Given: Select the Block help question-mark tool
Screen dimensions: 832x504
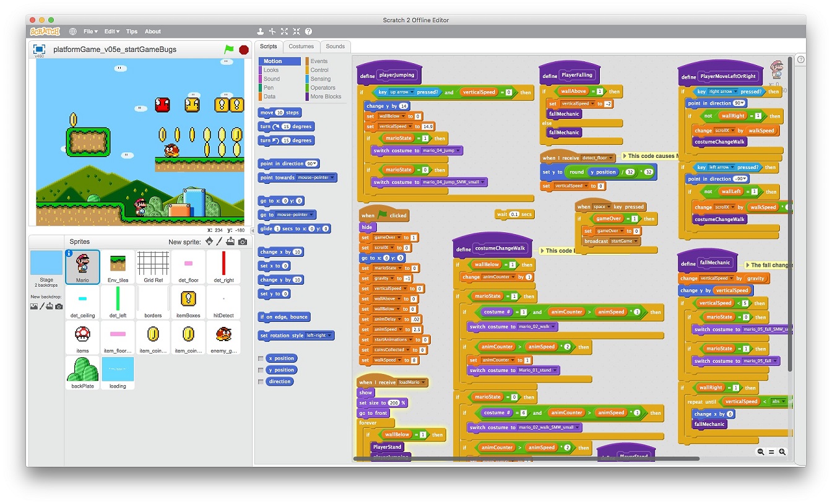Looking at the screenshot, I should (x=308, y=32).
